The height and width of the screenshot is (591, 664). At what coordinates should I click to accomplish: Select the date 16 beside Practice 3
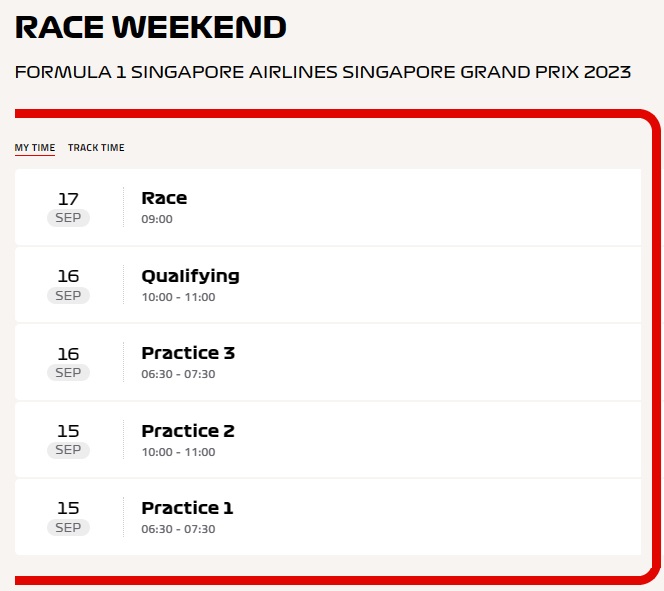68,354
